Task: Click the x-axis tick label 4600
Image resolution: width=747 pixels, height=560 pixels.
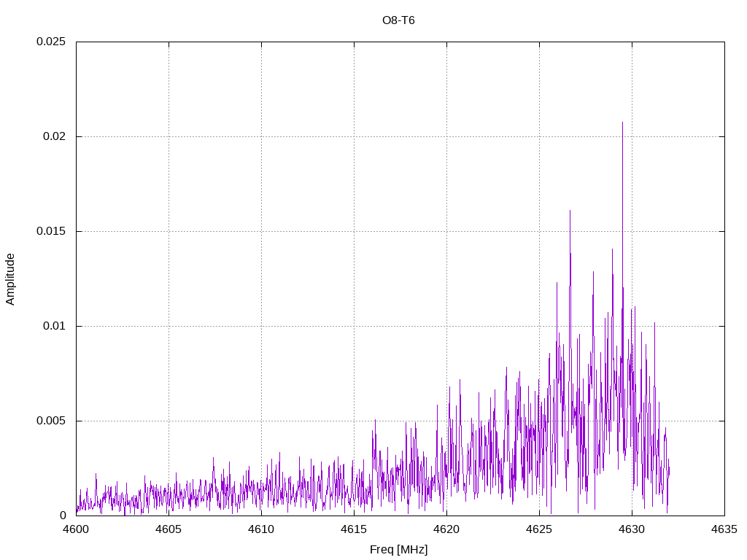Action: (76, 529)
